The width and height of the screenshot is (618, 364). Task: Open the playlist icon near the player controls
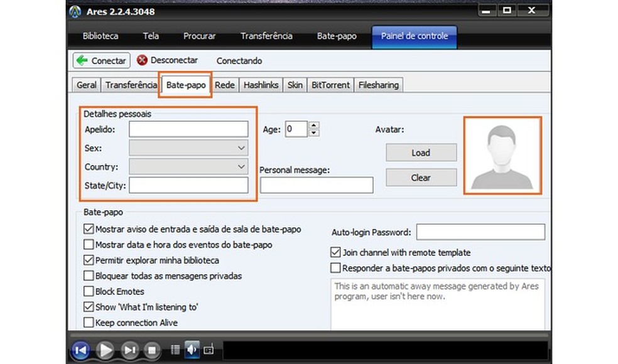tap(175, 350)
